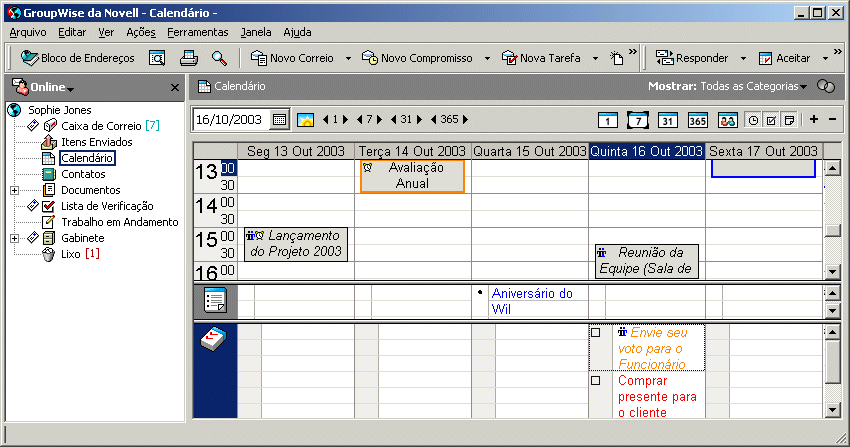Click the new note icon after Nova Tarefa
The width and height of the screenshot is (850, 447).
pyautogui.click(x=616, y=58)
